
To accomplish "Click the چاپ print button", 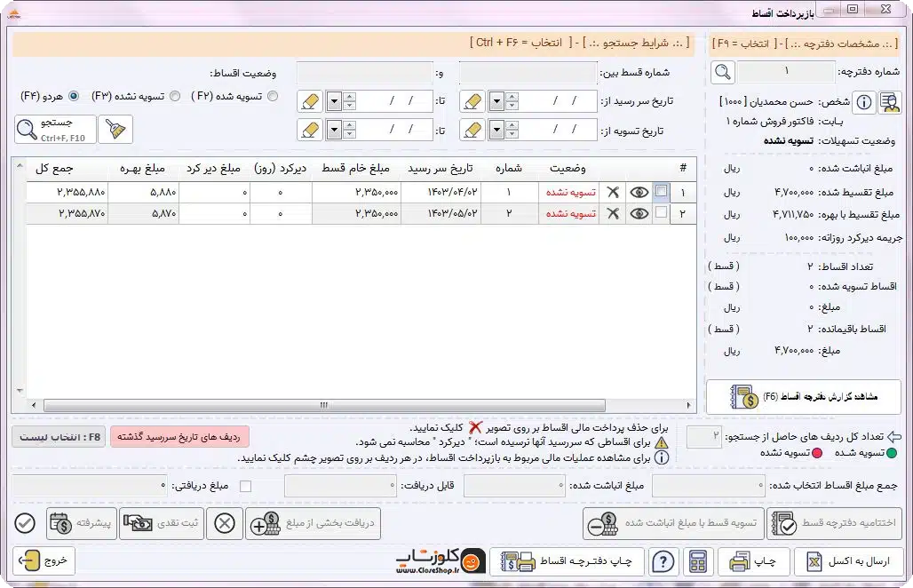I will (x=753, y=561).
